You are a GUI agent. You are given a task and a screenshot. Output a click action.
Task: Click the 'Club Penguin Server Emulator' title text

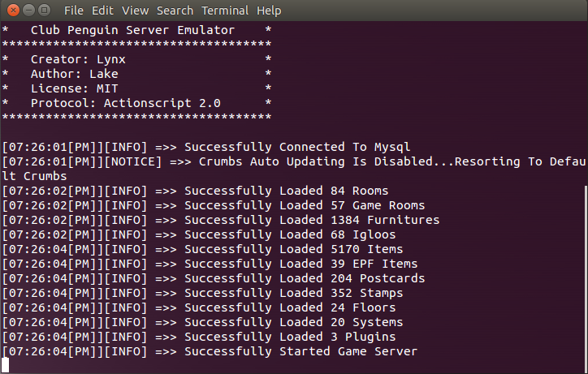coord(132,30)
